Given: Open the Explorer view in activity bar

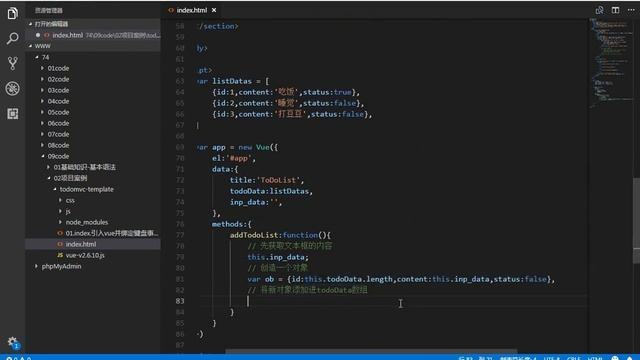Looking at the screenshot, I should [x=13, y=13].
